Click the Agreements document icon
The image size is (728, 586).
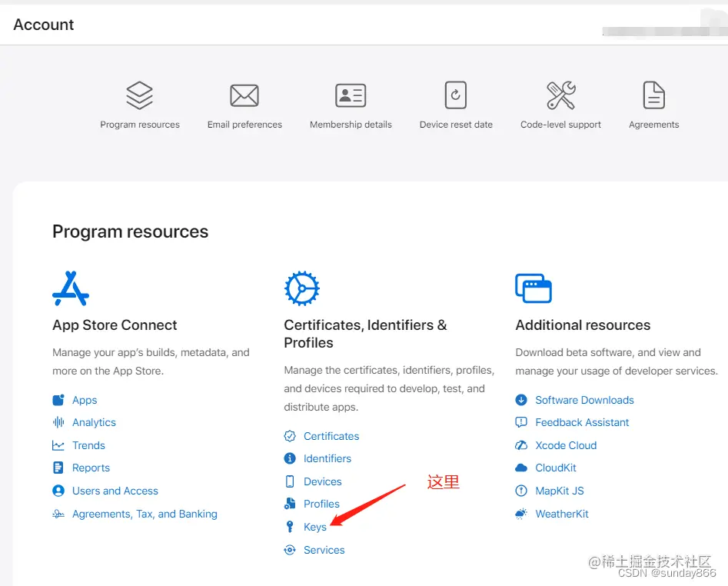pos(653,95)
